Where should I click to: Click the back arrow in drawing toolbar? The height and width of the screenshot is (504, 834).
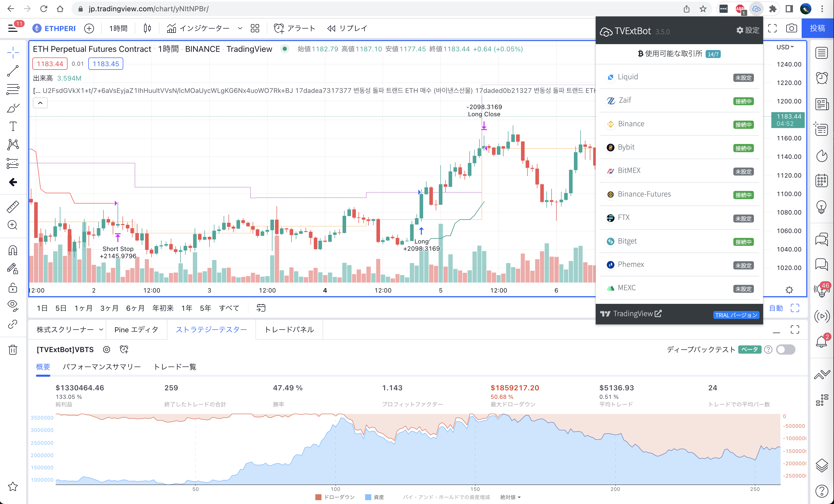pyautogui.click(x=13, y=182)
